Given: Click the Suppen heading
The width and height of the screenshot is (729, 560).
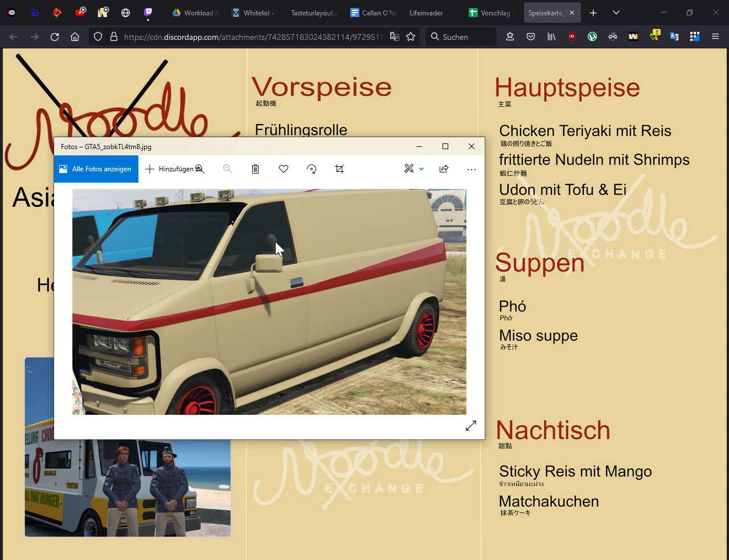Looking at the screenshot, I should pyautogui.click(x=539, y=263).
